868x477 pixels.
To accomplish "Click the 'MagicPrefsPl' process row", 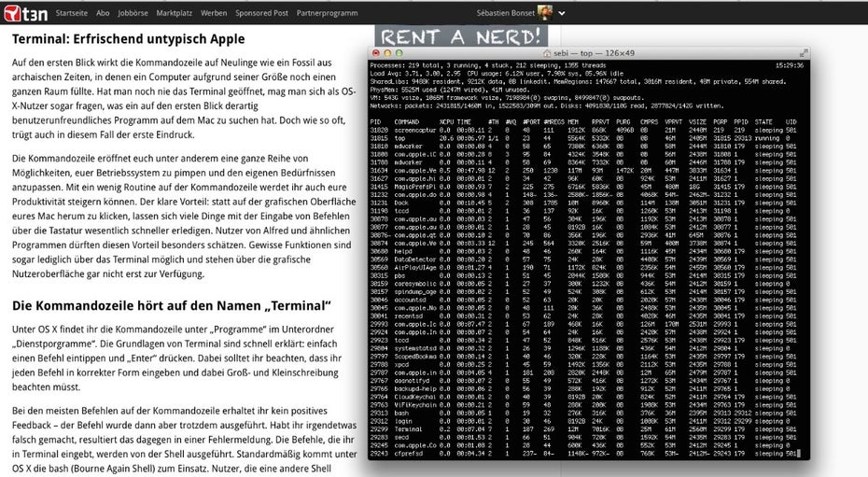I will click(583, 187).
